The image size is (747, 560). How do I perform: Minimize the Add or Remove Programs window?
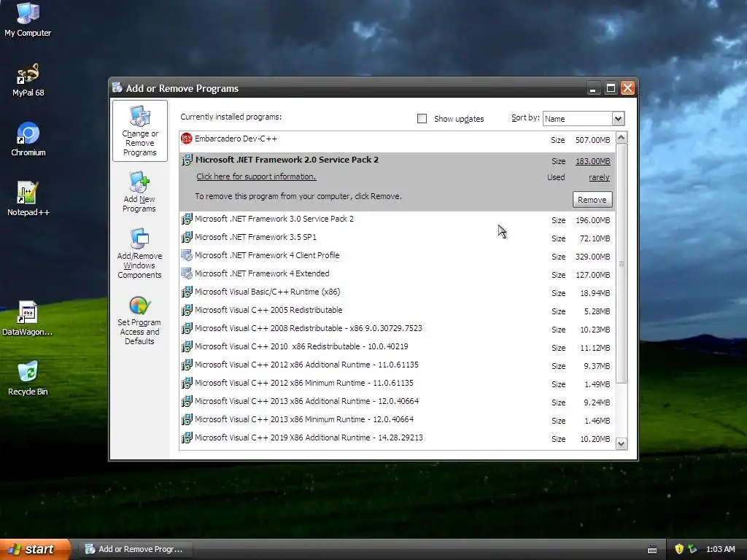pyautogui.click(x=594, y=88)
